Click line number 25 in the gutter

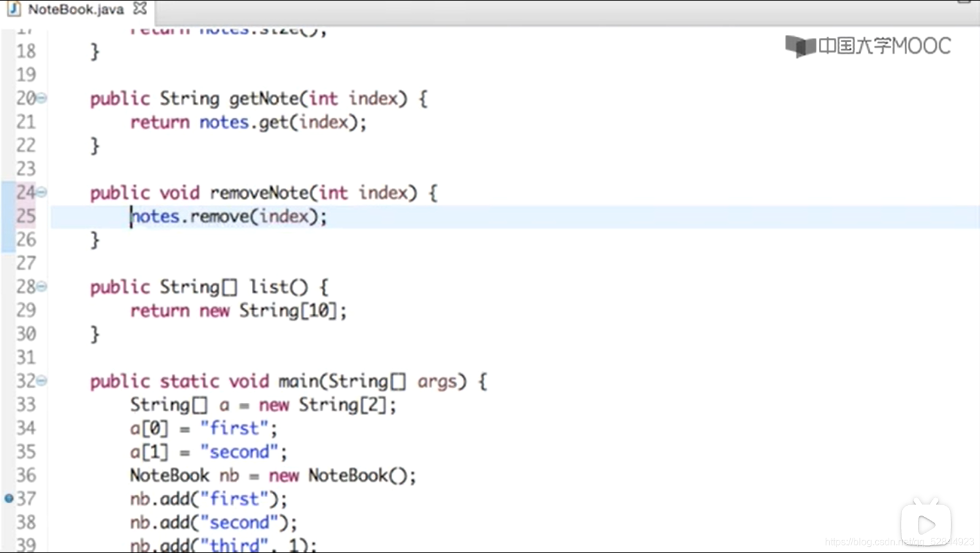(x=26, y=216)
